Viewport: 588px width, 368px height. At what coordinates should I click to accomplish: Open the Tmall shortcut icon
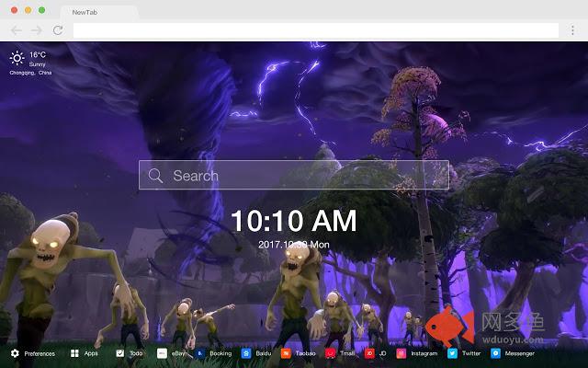[x=331, y=353]
